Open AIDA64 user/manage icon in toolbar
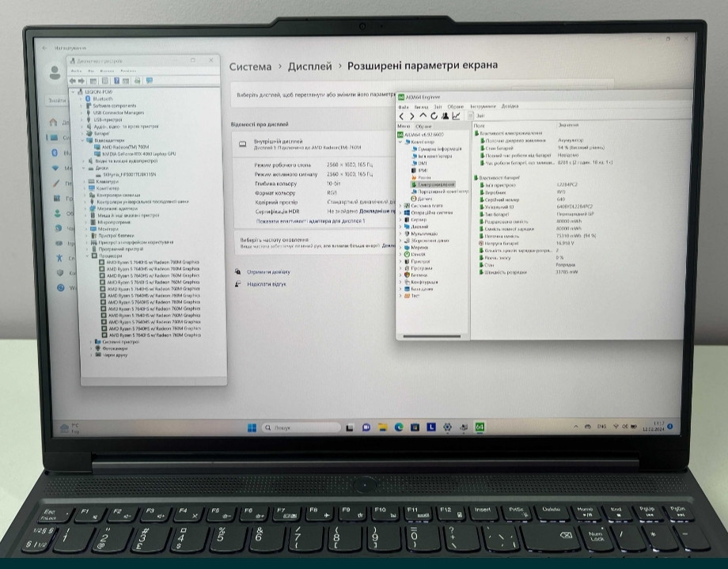The width and height of the screenshot is (728, 569). click(445, 116)
